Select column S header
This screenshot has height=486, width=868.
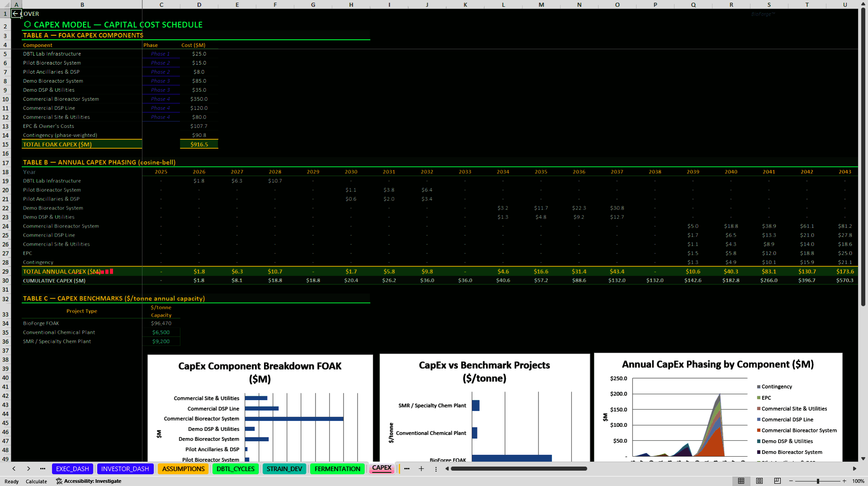coord(769,5)
